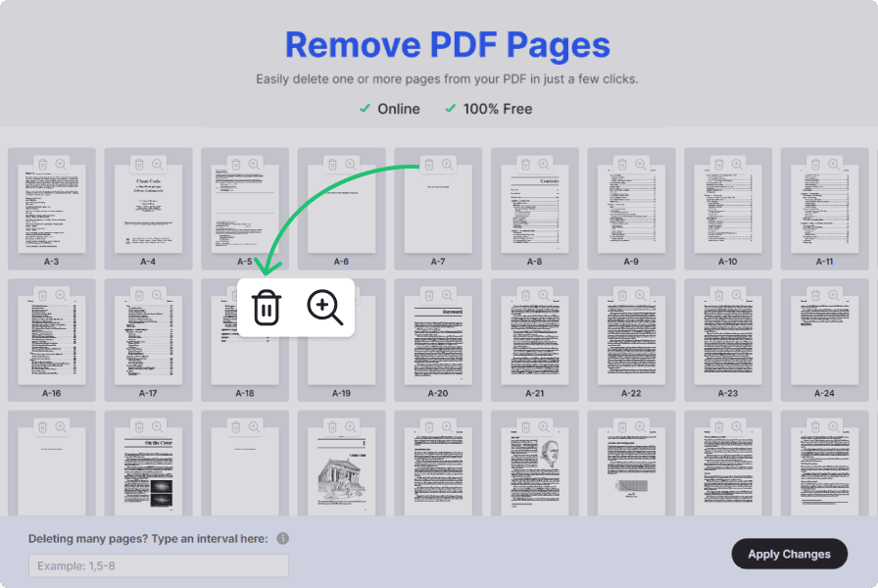This screenshot has width=878, height=588.
Task: Select the Clean Code cover thumbnail A-4
Action: tap(148, 211)
